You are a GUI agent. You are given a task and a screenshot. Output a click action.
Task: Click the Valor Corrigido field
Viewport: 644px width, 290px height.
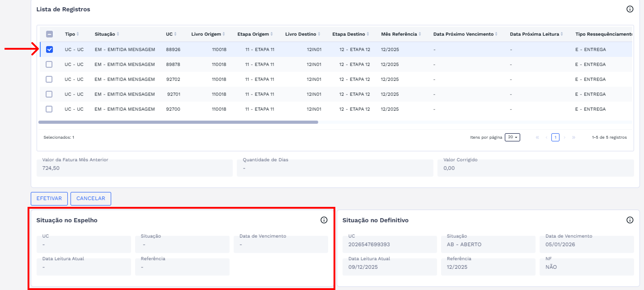pyautogui.click(x=536, y=168)
